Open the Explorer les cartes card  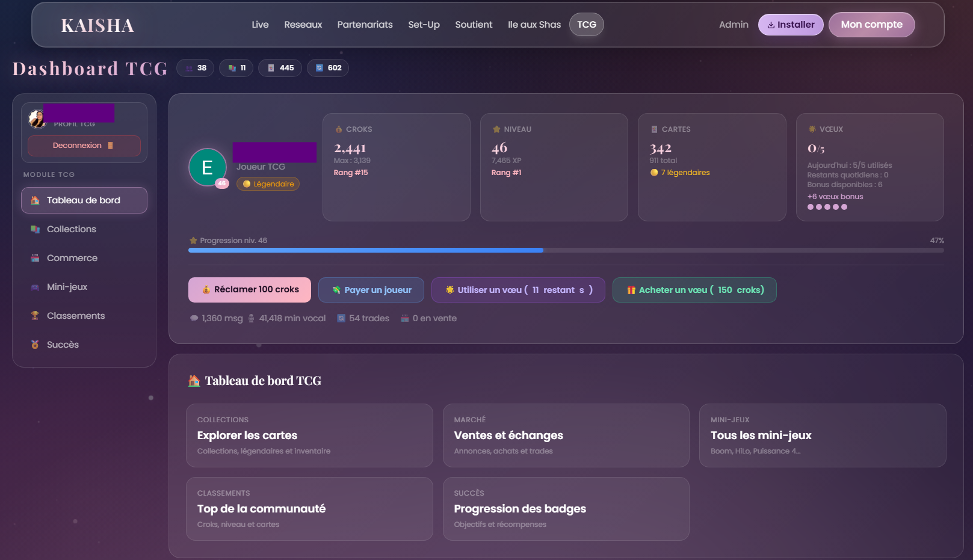coord(309,435)
